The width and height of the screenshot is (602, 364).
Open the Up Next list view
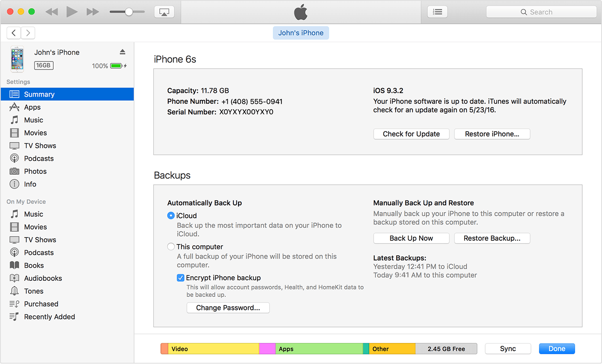[x=437, y=12]
